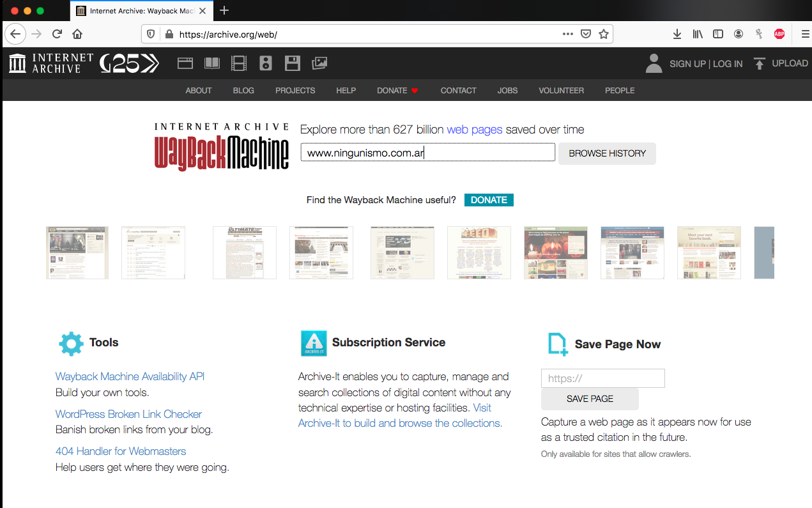
Task: Open the Firefox account icon
Action: coord(739,35)
